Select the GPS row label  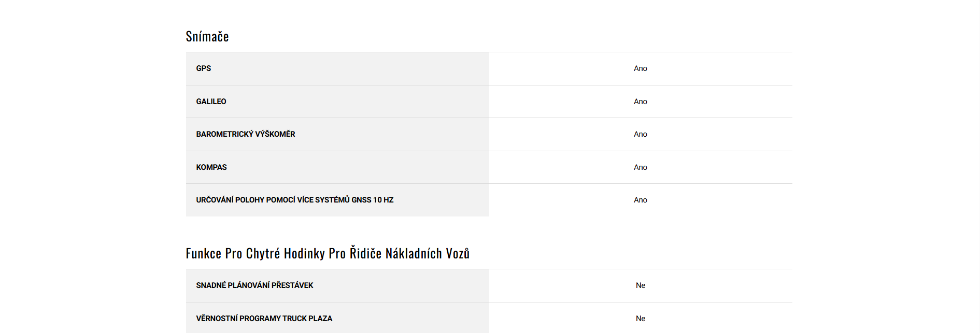(204, 68)
